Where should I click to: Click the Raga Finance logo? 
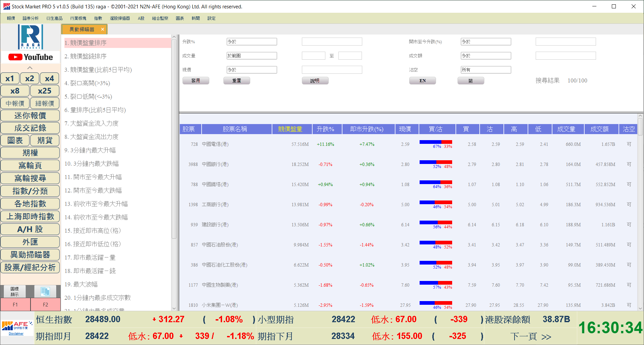31,37
